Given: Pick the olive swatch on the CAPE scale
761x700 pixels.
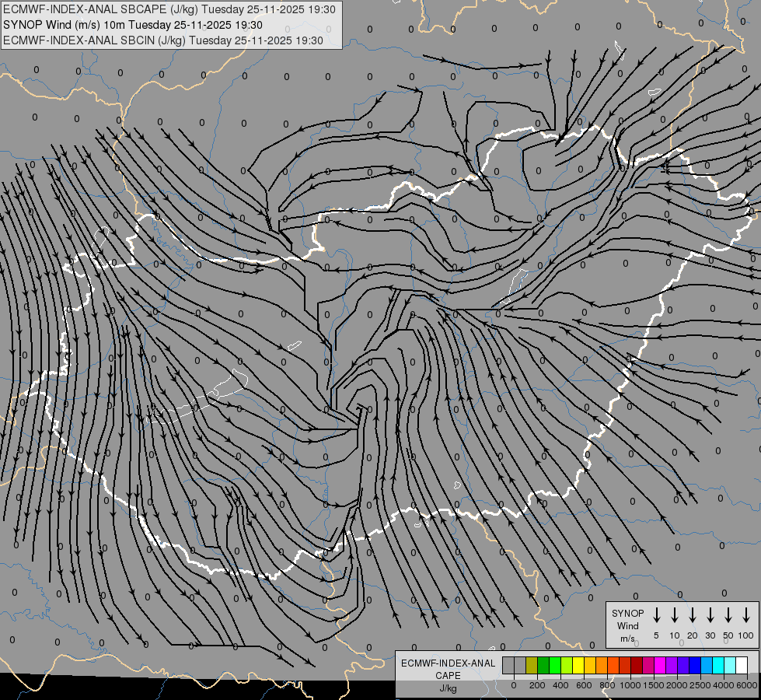Looking at the screenshot, I should [532, 665].
